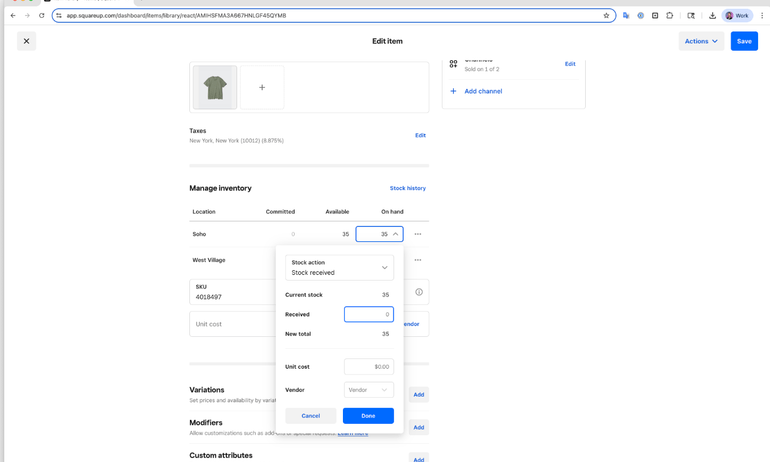The width and height of the screenshot is (770, 462).
Task: Click the popup Unit cost $0.00 field
Action: 369,367
